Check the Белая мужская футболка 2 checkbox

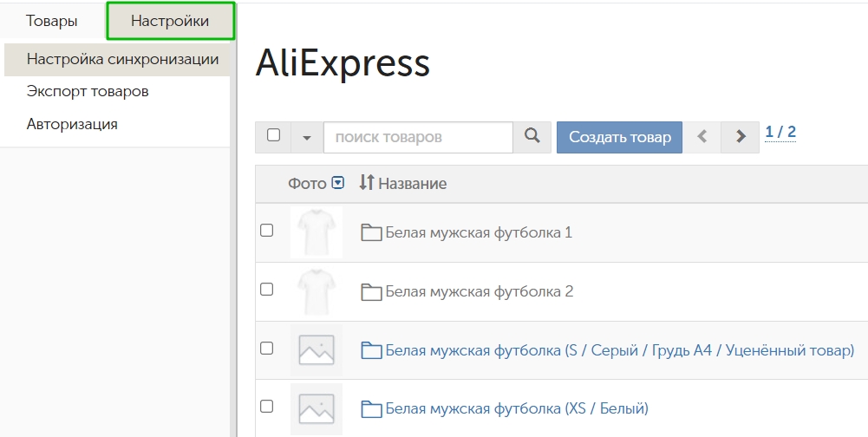[267, 289]
